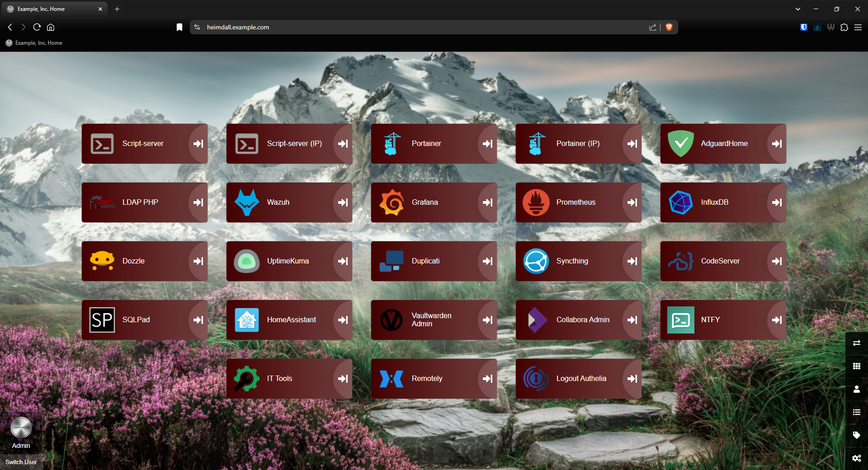The image size is (868, 470).
Task: Open the HomeAssistant house icon
Action: coord(247,320)
